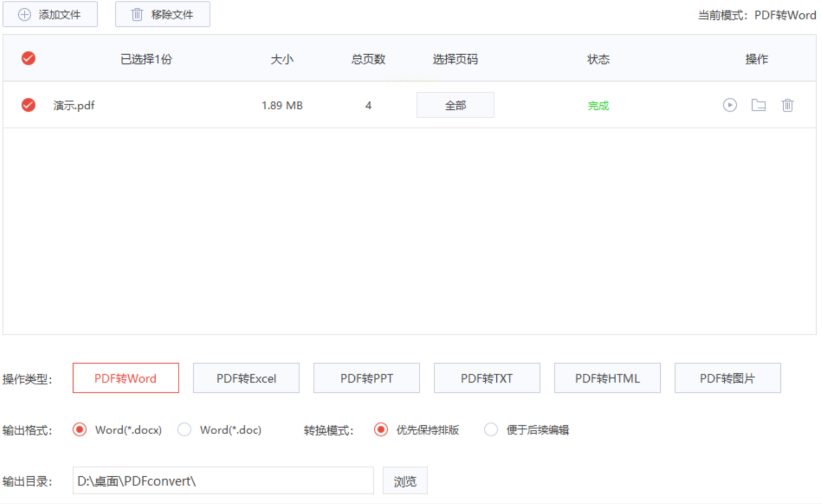The image size is (822, 504).
Task: Click 浏览 to browse output directory
Action: (405, 481)
